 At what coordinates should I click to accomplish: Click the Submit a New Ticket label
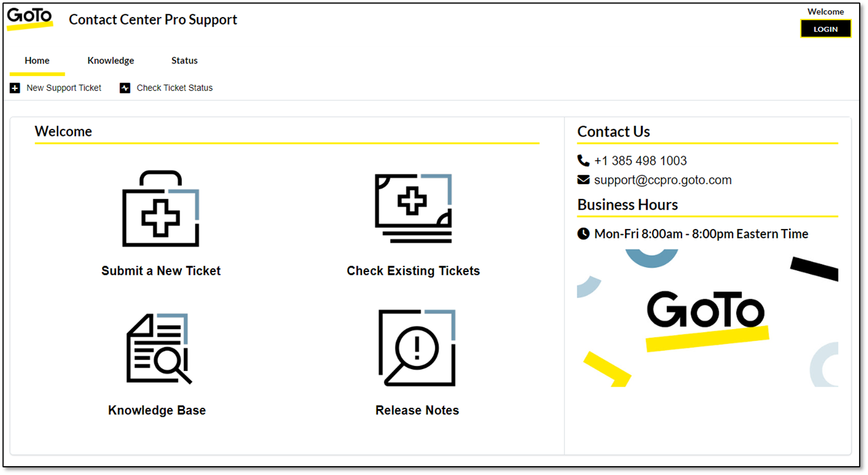[x=161, y=271]
